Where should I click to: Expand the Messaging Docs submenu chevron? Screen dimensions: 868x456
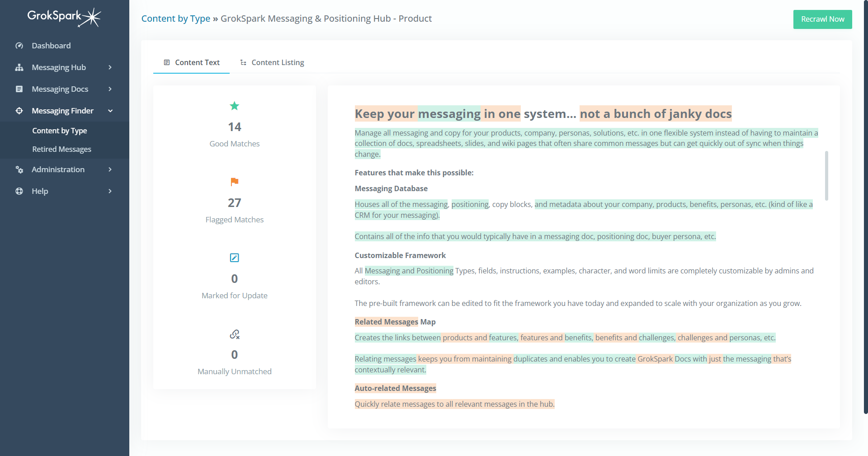click(x=110, y=89)
